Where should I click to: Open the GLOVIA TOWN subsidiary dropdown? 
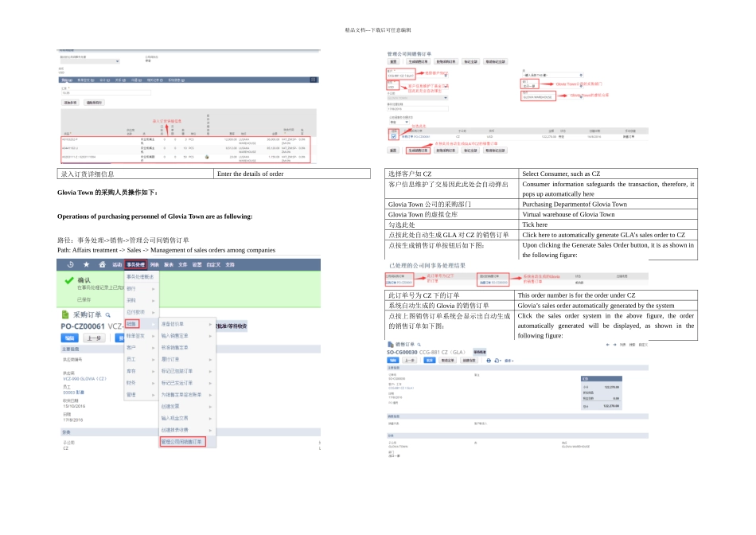[418, 98]
